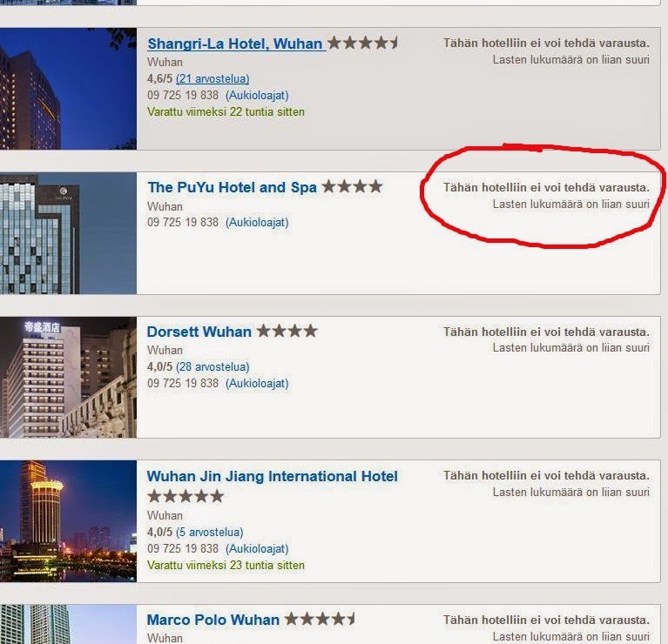Click 'Varattu viimeksi 23 tuntia sitten' text
This screenshot has height=644, width=668.
[x=226, y=566]
